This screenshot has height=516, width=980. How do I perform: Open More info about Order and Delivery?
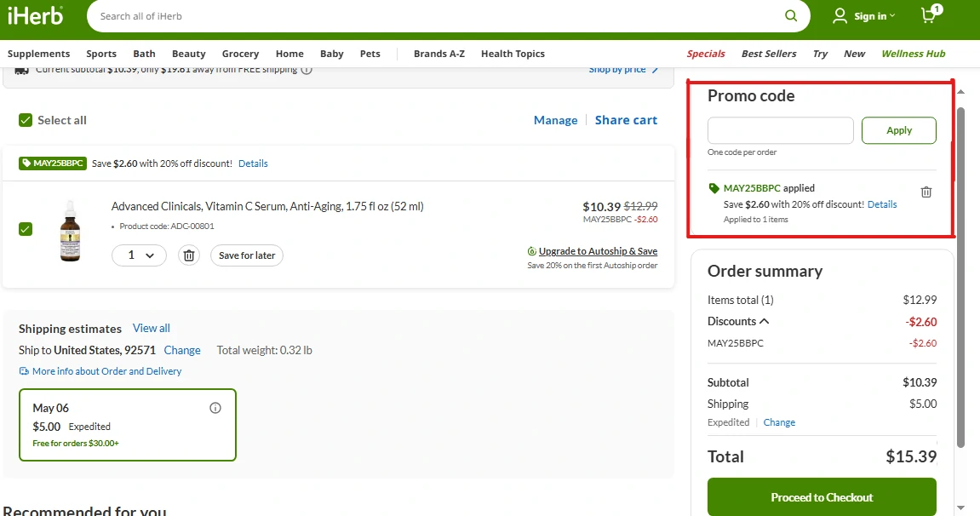[107, 371]
